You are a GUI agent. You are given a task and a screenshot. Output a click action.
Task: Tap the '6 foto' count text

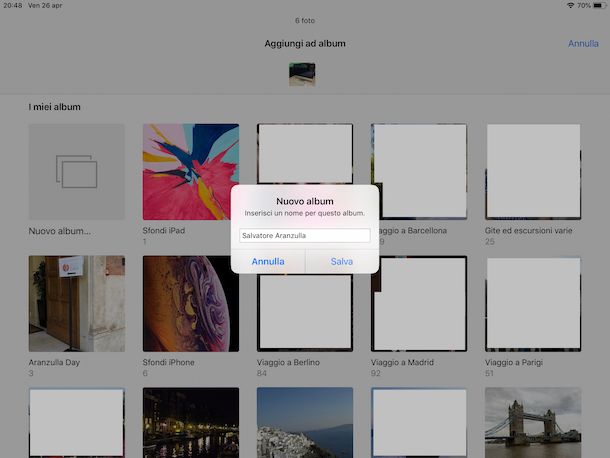(x=305, y=21)
